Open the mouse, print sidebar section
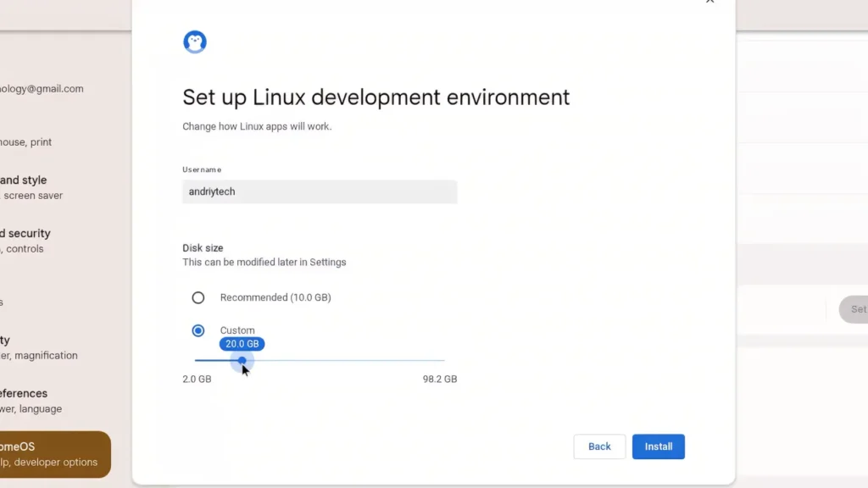 (26, 142)
